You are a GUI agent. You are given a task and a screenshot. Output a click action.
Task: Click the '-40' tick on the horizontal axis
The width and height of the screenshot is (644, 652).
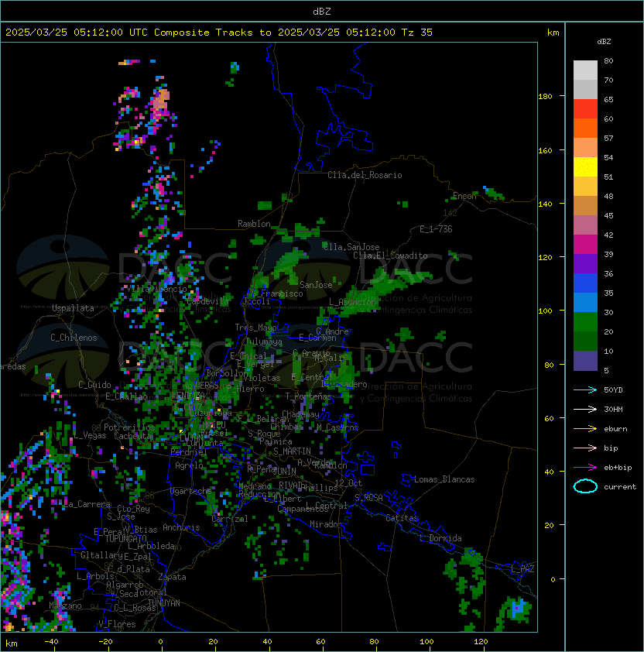tap(51, 642)
